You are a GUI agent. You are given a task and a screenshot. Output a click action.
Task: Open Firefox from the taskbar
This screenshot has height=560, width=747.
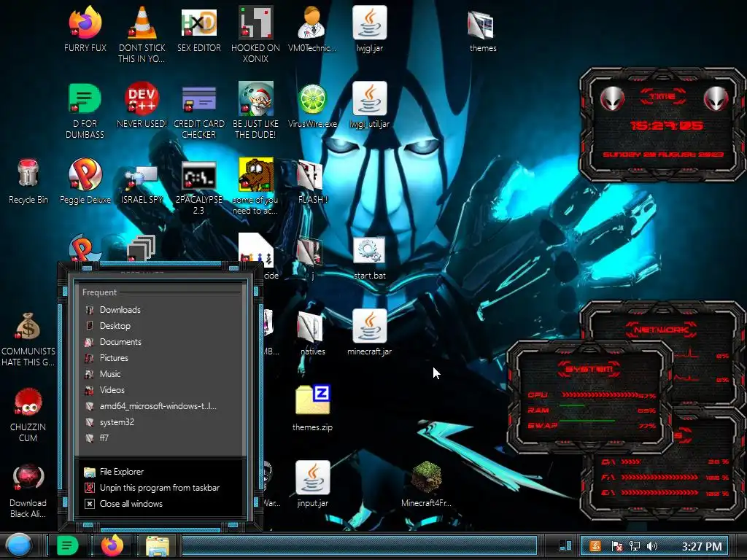(x=112, y=545)
